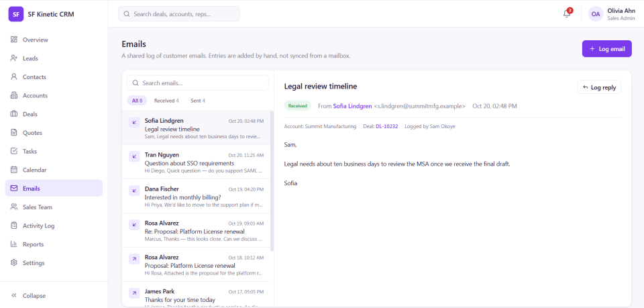Click the global search field
The width and height of the screenshot is (644, 308).
179,14
